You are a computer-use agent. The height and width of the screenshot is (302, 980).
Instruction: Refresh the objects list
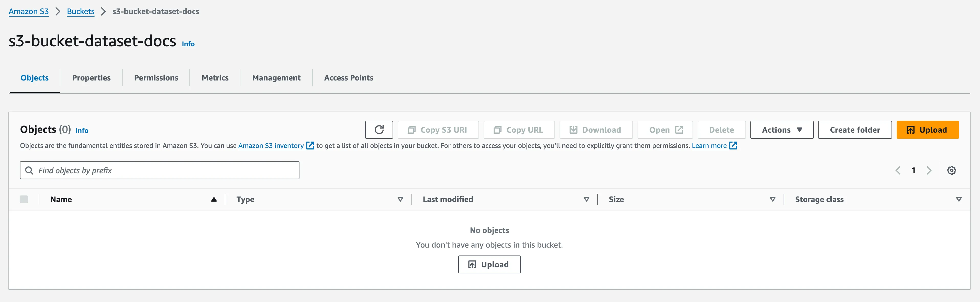379,130
